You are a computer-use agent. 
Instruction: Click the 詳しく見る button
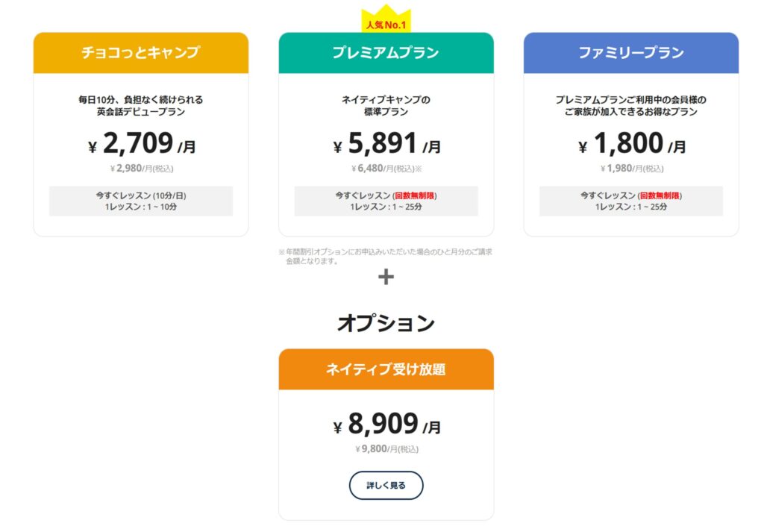pos(386,485)
